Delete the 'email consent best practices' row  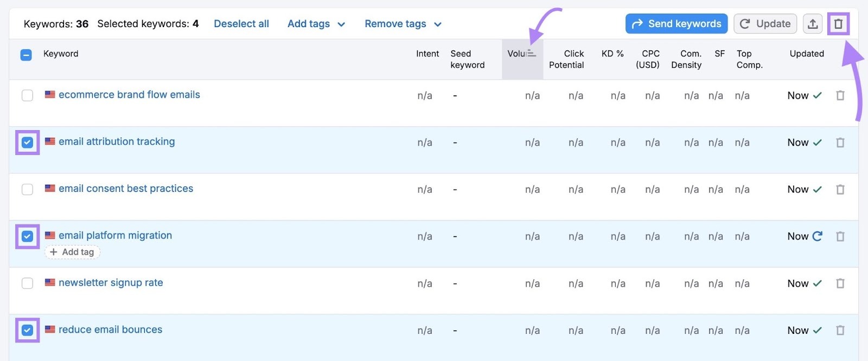click(840, 190)
